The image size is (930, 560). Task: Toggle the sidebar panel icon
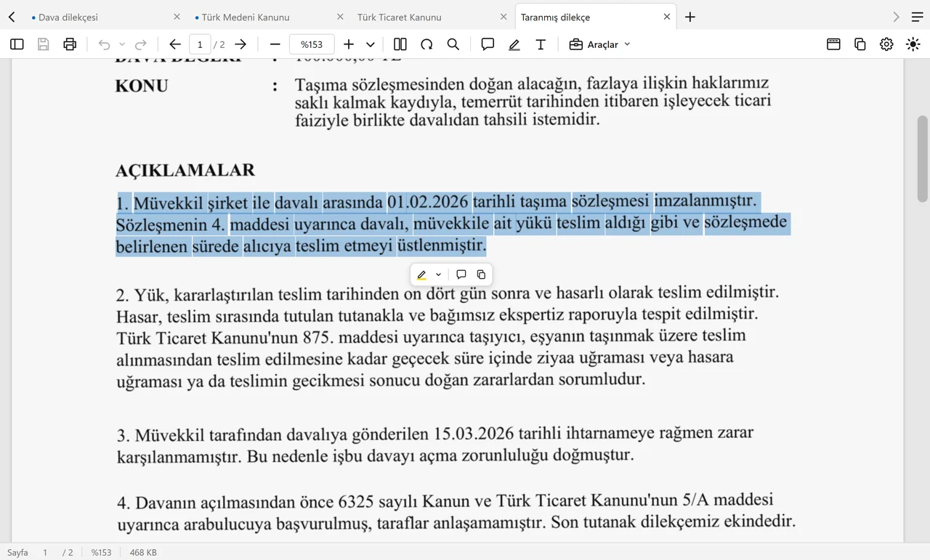[17, 44]
